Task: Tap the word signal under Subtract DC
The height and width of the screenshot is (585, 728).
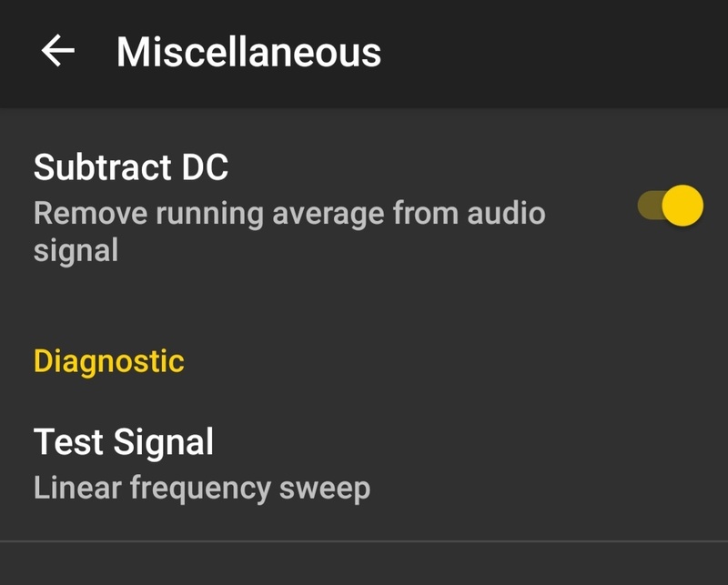Action: pyautogui.click(x=76, y=250)
